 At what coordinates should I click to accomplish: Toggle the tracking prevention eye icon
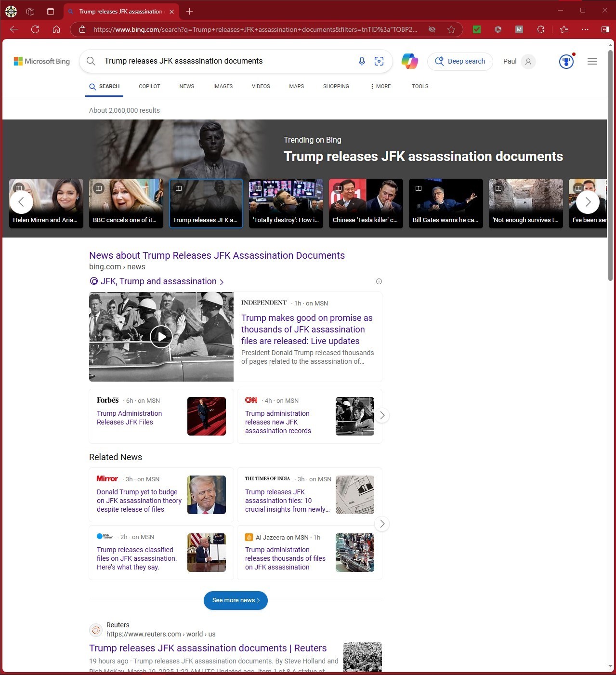[x=432, y=29]
